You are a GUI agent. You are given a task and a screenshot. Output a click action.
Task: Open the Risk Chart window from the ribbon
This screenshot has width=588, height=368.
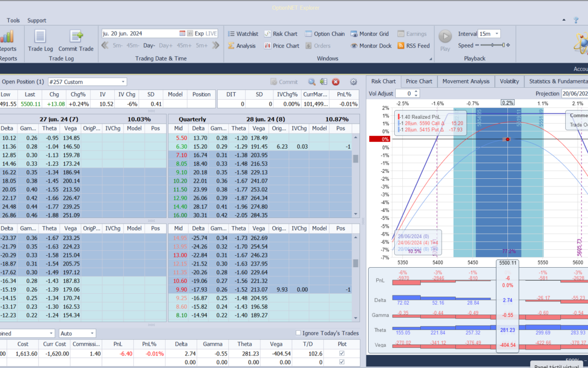280,34
